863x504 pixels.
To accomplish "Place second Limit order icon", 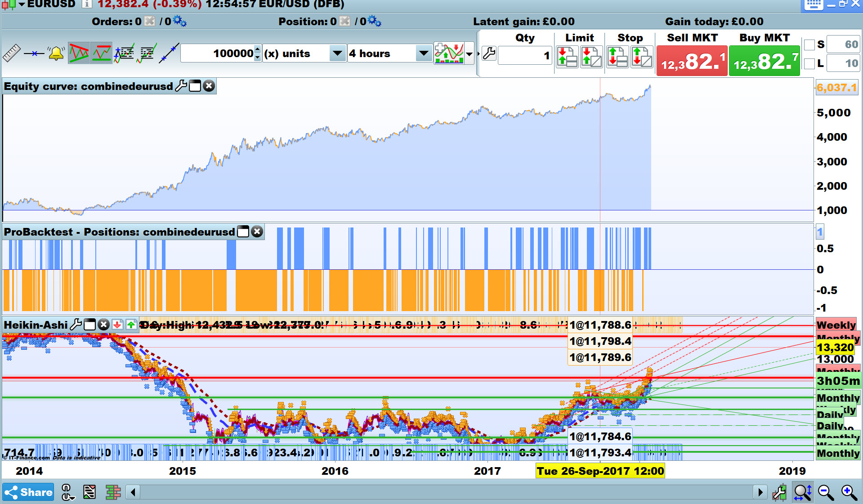I will 591,57.
